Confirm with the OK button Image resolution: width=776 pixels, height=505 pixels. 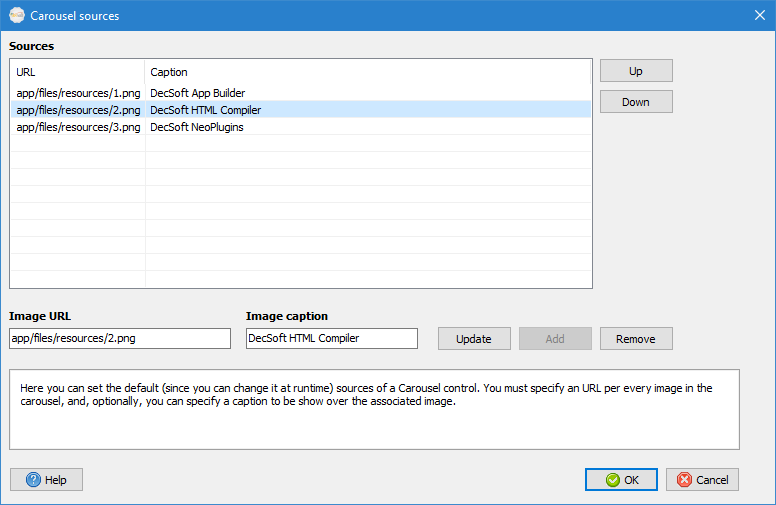[x=621, y=479]
